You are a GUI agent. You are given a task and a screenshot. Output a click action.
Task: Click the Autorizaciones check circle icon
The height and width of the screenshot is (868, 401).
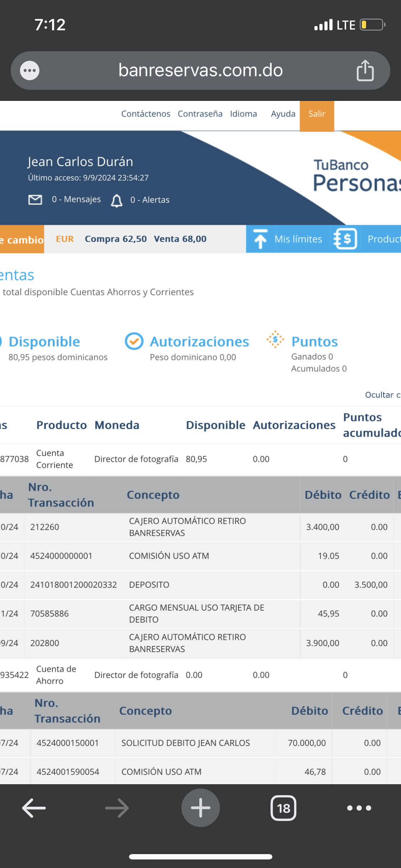pos(134,341)
